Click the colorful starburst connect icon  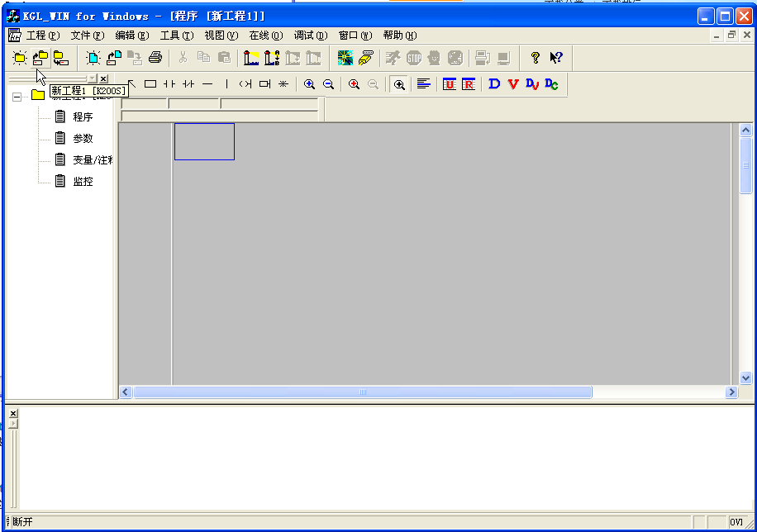(345, 58)
